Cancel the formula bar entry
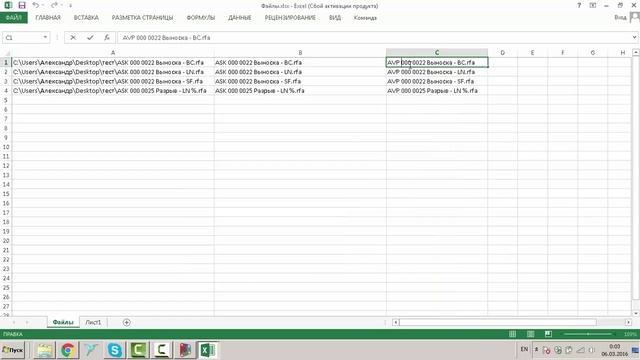The width and height of the screenshot is (640, 360). (x=73, y=38)
